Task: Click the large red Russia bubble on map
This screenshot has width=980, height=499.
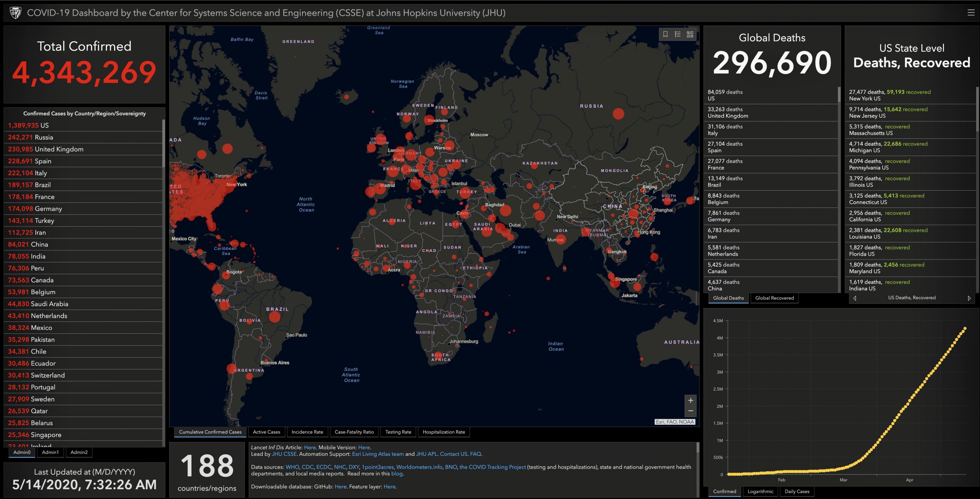Action: [618, 114]
